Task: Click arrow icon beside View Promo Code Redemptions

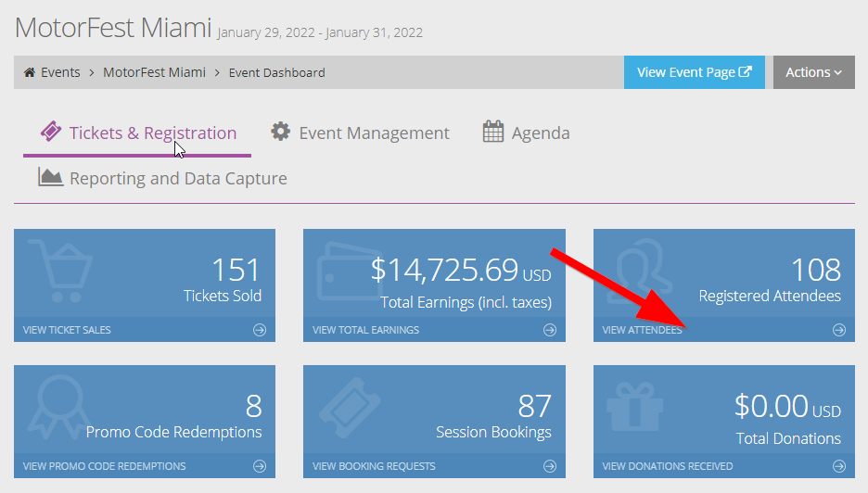Action: 260,466
